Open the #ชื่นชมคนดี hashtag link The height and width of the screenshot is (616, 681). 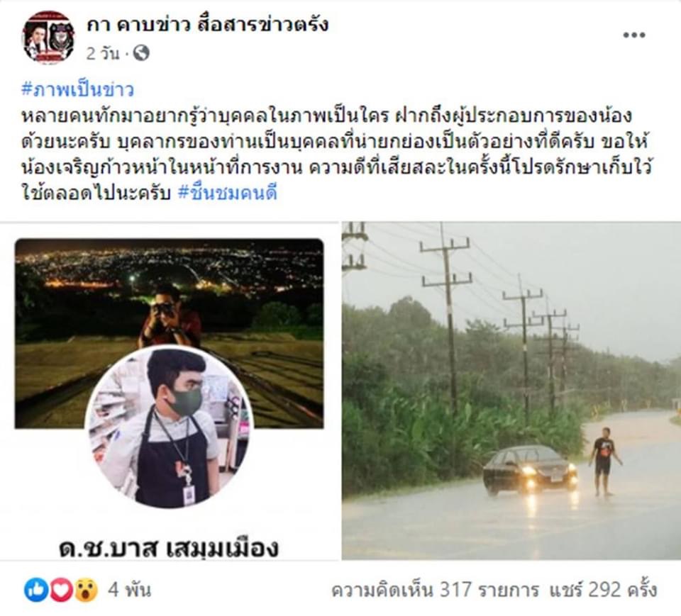(x=228, y=192)
